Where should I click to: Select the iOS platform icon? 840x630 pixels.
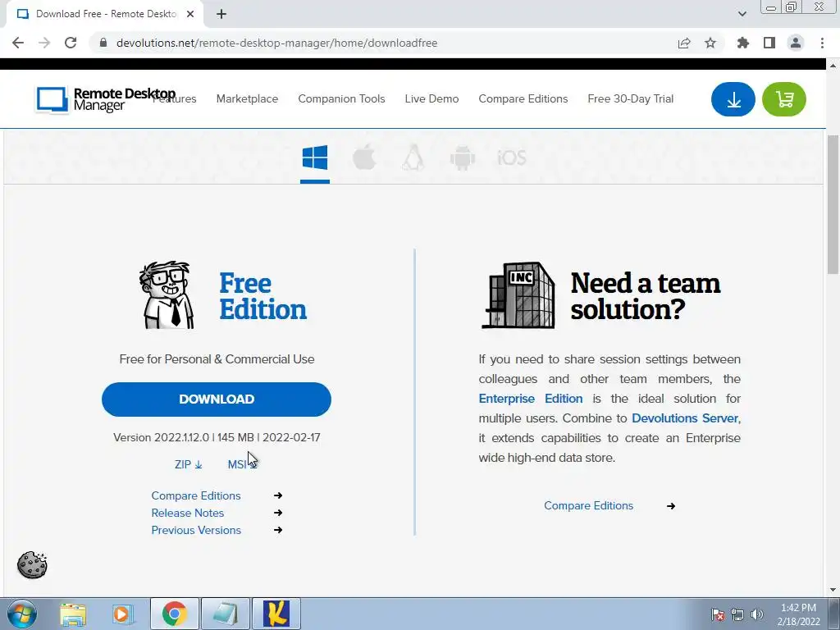pos(512,157)
